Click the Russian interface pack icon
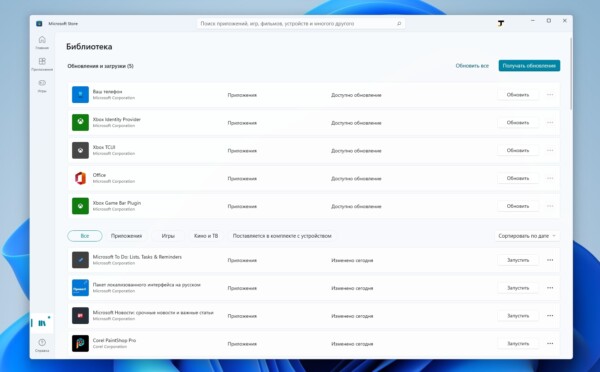The width and height of the screenshot is (600, 372). tap(80, 288)
